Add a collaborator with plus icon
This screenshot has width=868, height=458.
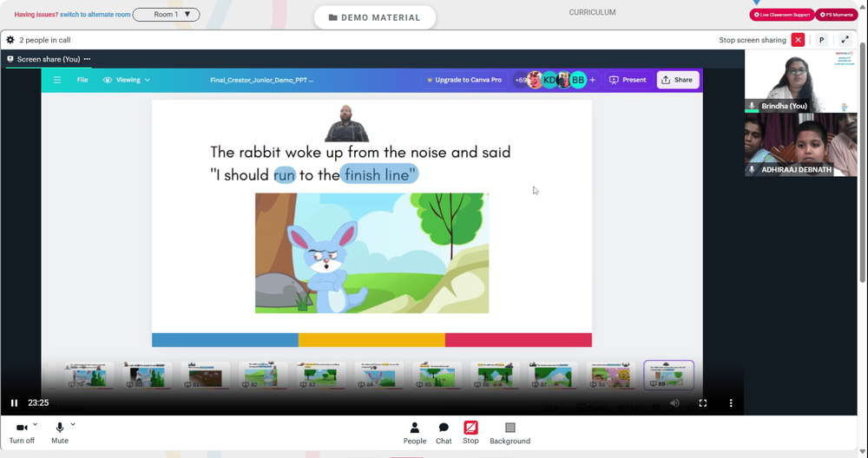pos(592,80)
